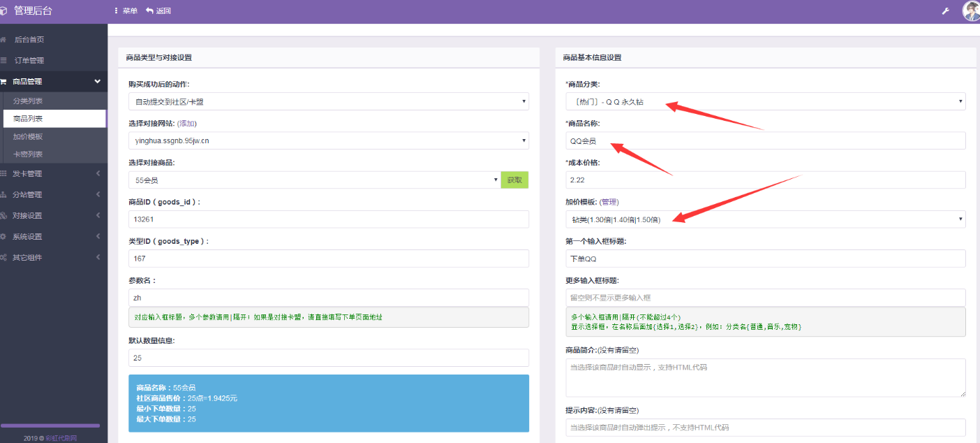Click the wrench icon in top bar
The image size is (980, 443).
pyautogui.click(x=946, y=11)
